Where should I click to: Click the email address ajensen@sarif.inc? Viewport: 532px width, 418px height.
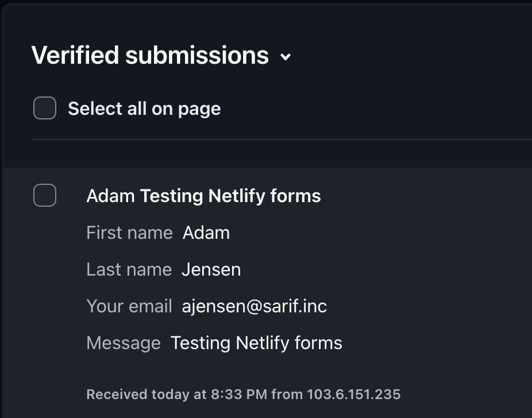click(254, 306)
